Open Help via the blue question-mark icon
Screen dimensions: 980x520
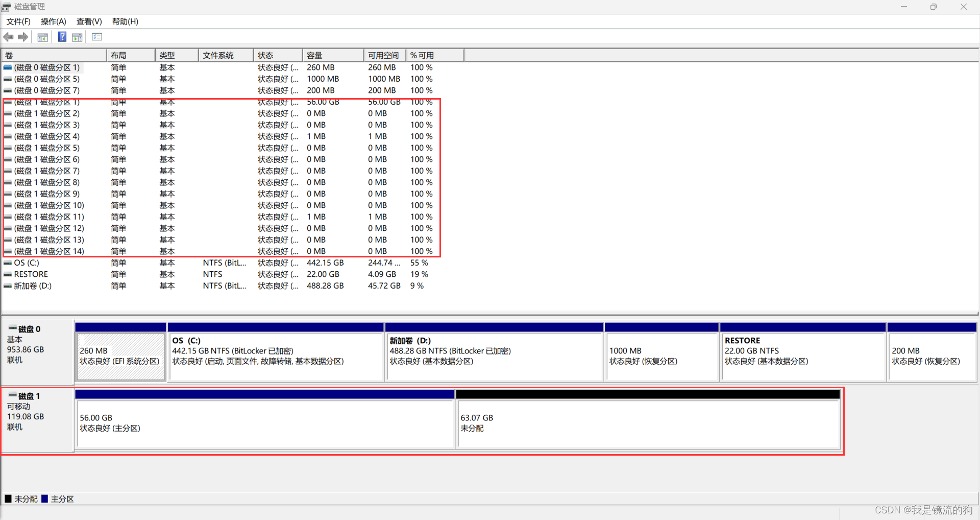pyautogui.click(x=62, y=37)
